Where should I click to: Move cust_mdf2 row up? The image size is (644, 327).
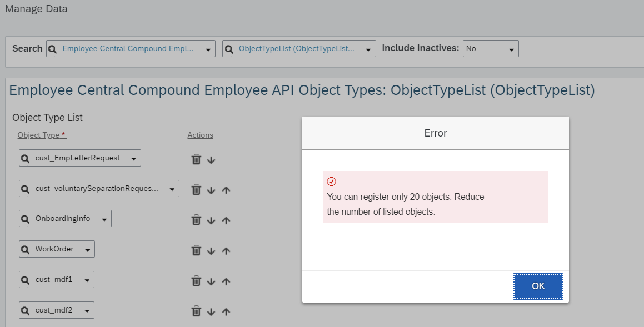(226, 312)
